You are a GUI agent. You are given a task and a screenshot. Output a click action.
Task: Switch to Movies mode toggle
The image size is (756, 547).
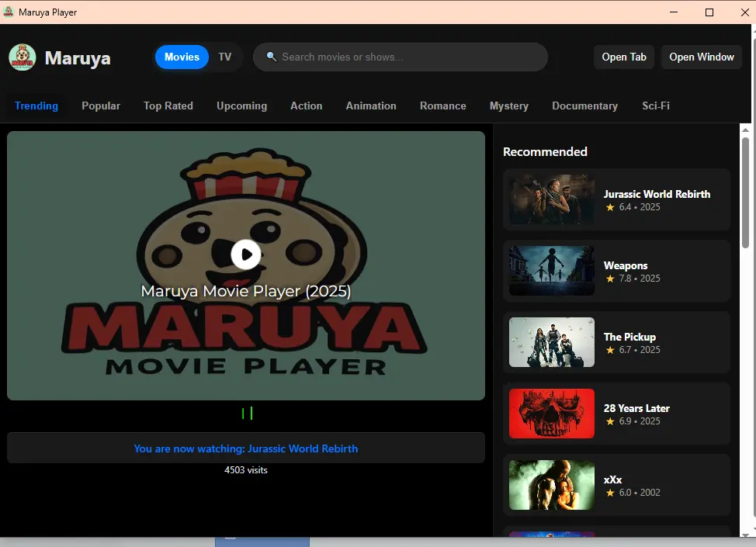[182, 57]
